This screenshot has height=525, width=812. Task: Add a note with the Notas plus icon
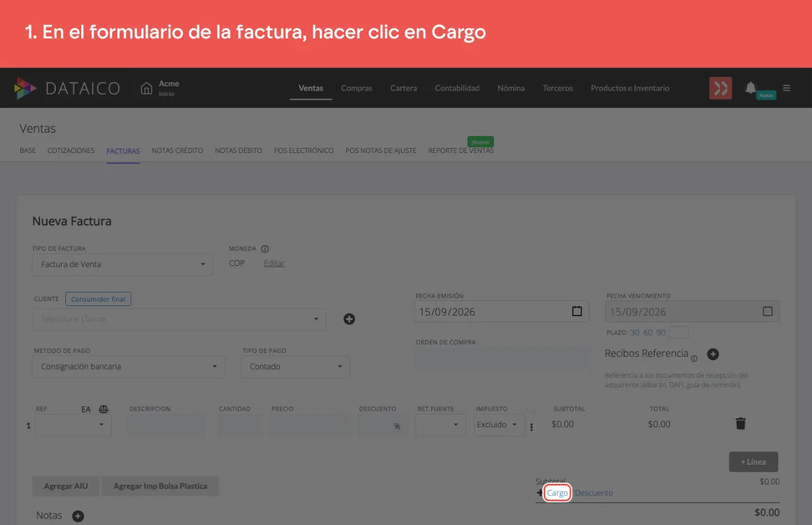78,516
